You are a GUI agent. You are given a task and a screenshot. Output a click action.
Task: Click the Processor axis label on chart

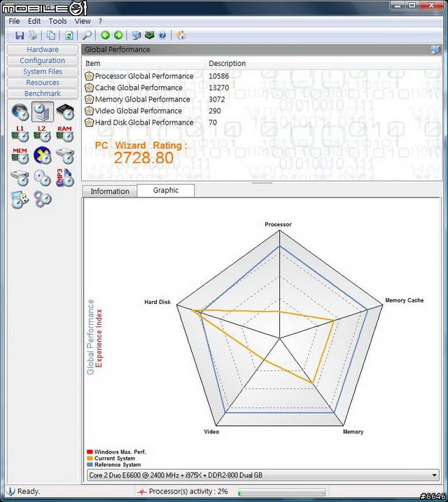pos(278,225)
